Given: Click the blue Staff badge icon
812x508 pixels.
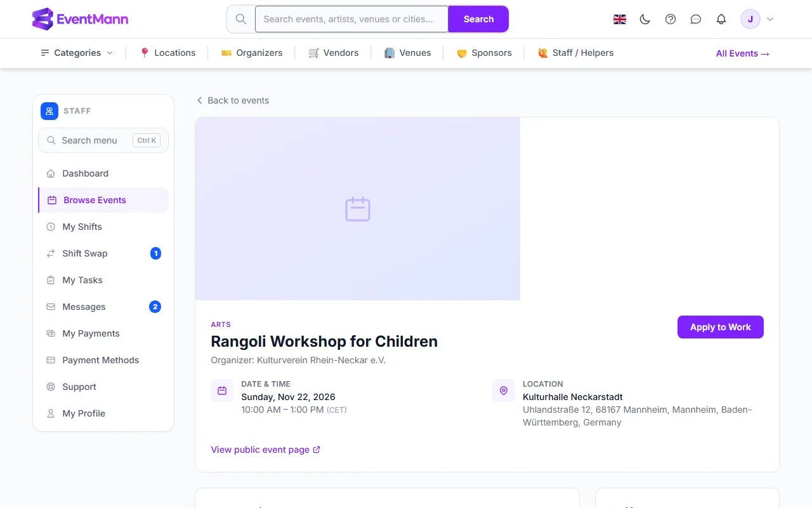Looking at the screenshot, I should click(x=49, y=111).
